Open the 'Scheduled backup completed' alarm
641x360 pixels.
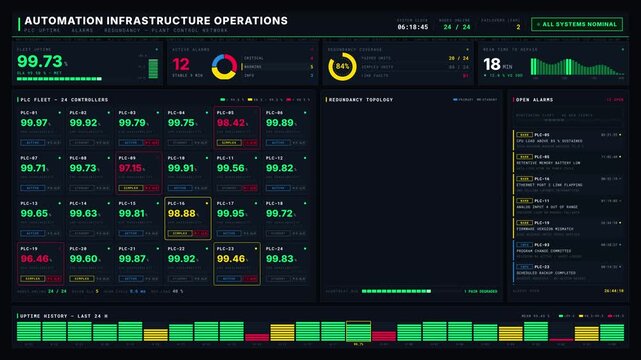click(x=568, y=273)
